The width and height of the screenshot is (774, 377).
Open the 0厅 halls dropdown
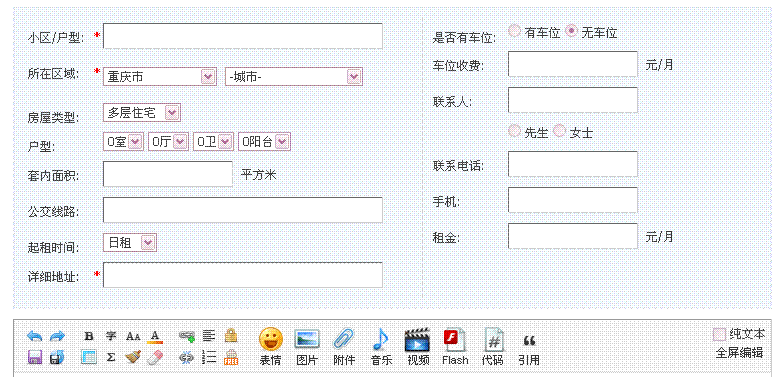click(168, 142)
